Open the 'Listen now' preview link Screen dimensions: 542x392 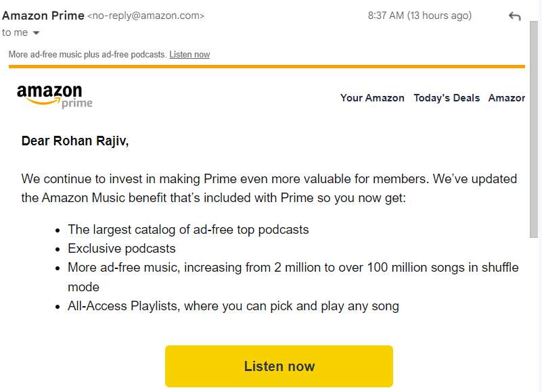pyautogui.click(x=189, y=54)
